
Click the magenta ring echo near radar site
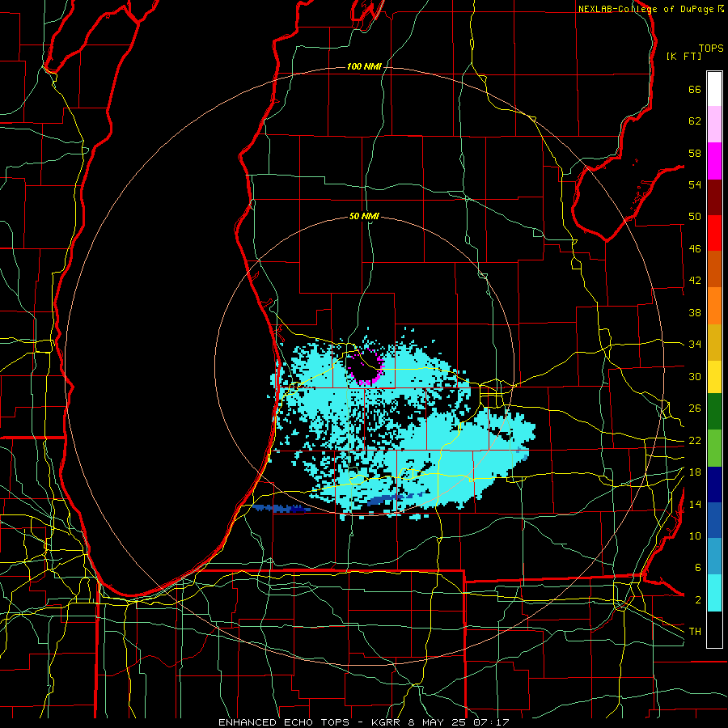[366, 367]
